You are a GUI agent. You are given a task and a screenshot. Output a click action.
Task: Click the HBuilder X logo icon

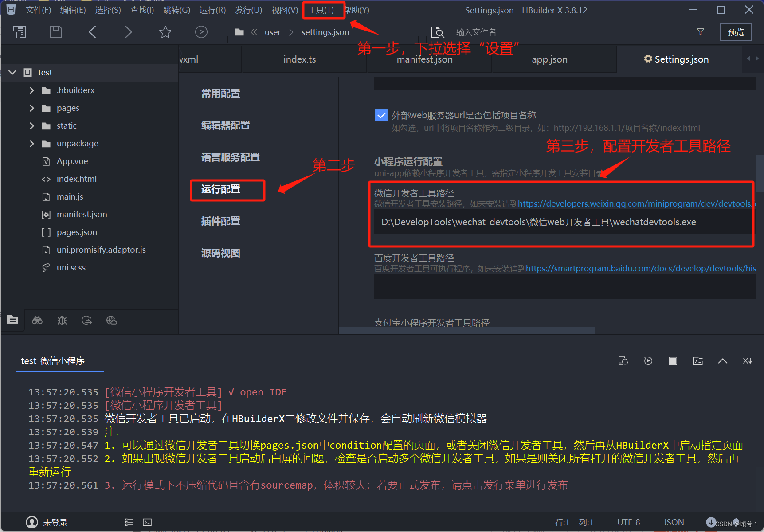[x=11, y=10]
